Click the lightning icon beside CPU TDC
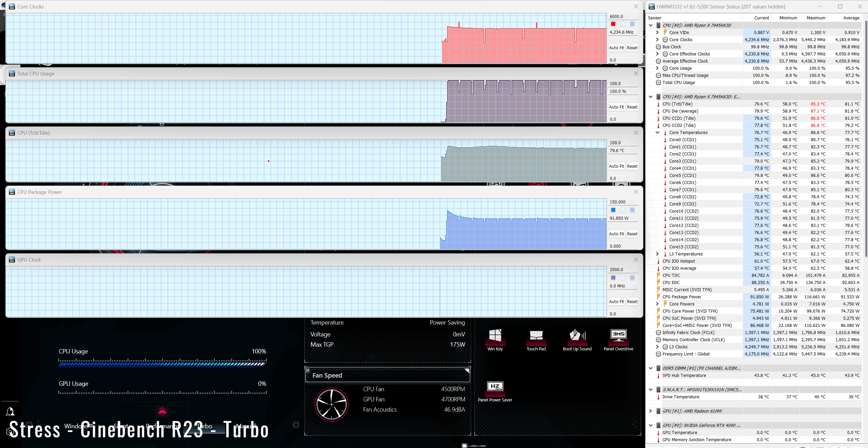 click(658, 275)
